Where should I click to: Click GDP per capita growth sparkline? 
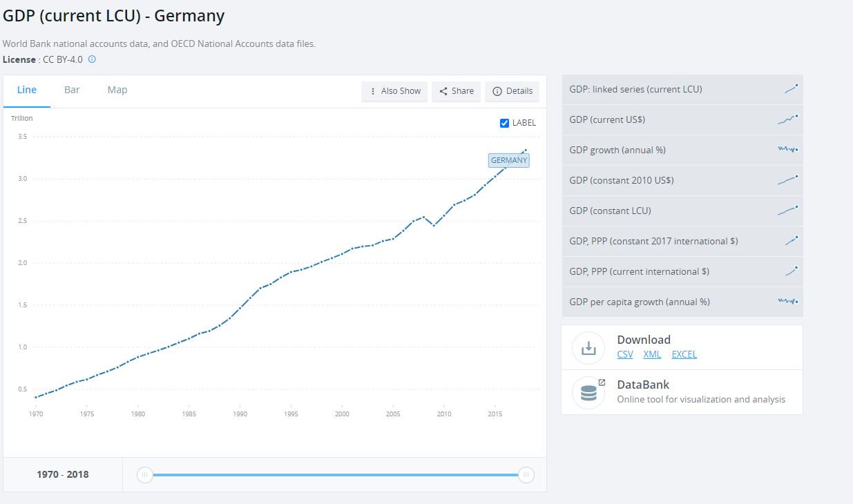point(788,302)
